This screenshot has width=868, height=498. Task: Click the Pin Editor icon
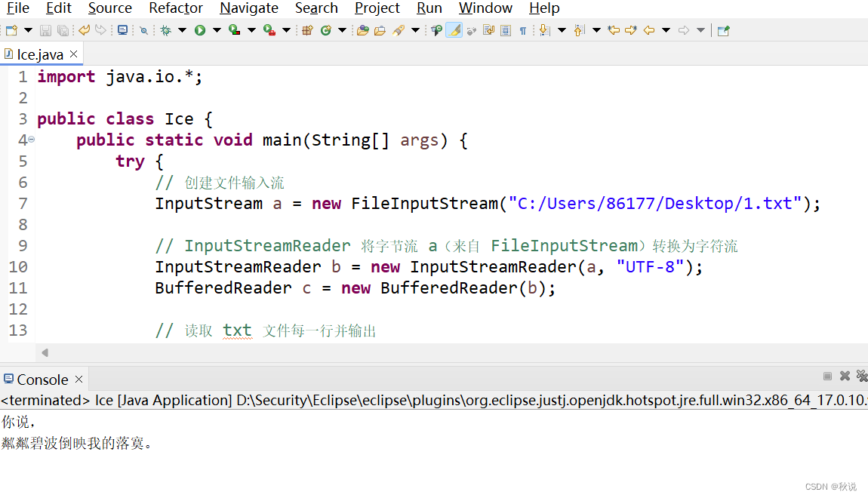(724, 30)
